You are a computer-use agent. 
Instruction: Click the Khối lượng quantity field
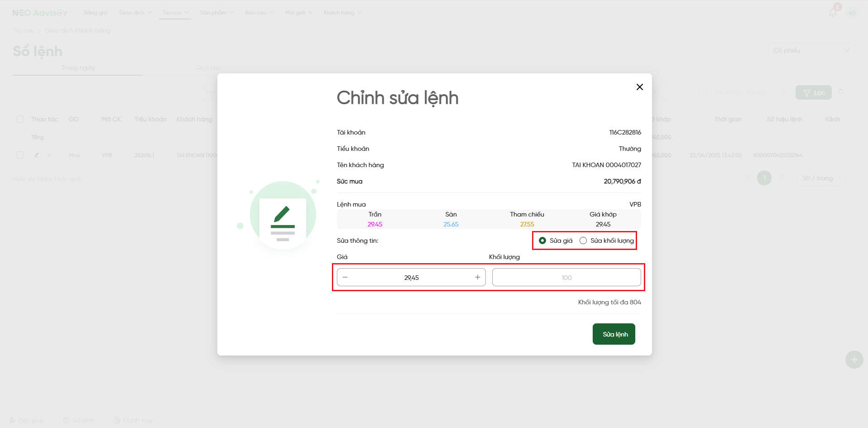566,278
